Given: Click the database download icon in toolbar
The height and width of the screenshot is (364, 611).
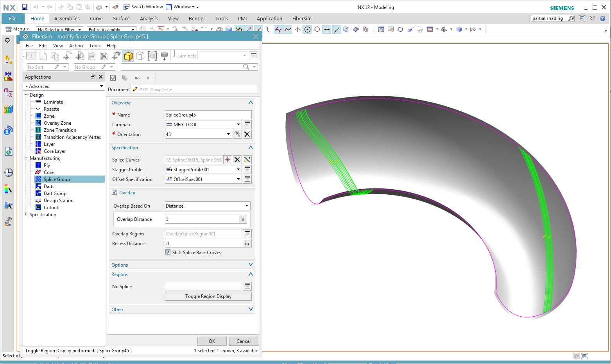Looking at the screenshot, I should tap(165, 56).
